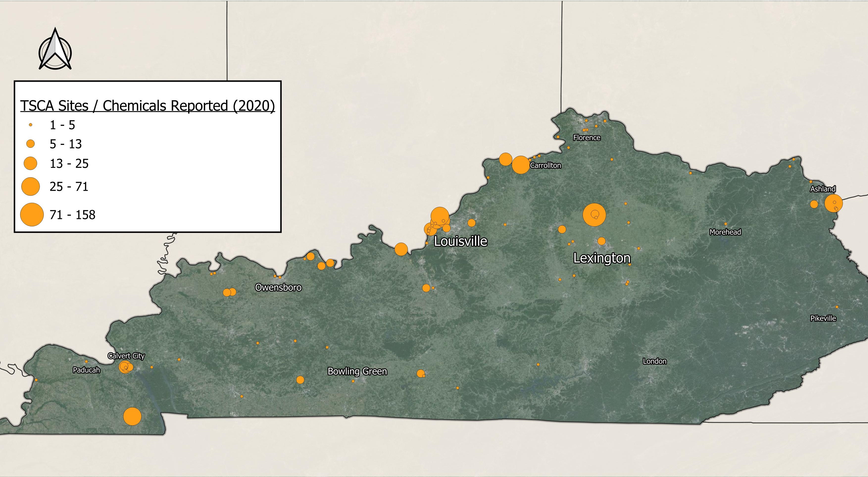
Task: Click the Lexington city label
Action: 601,258
